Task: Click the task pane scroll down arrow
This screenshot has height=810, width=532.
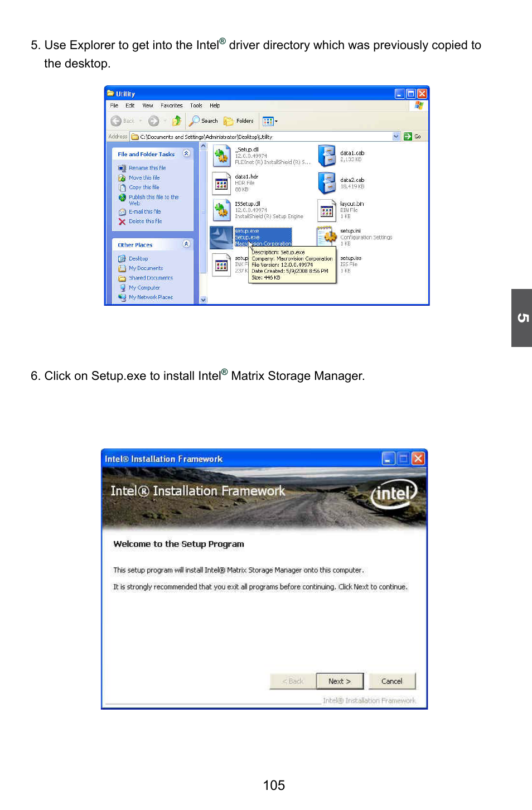Action: [x=203, y=300]
